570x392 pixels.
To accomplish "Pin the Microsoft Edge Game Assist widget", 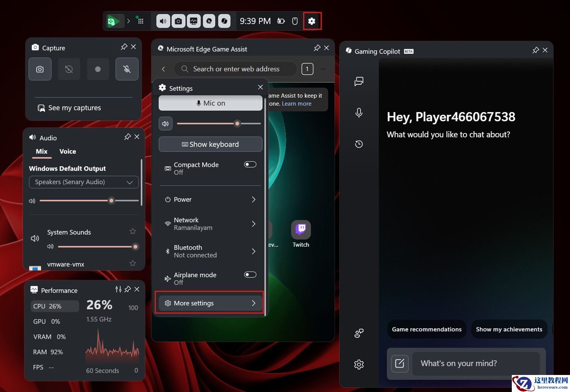I will point(317,48).
